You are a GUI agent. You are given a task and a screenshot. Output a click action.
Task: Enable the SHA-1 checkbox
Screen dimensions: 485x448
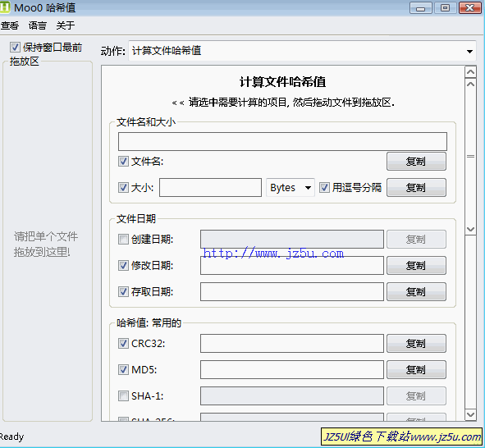coord(123,395)
